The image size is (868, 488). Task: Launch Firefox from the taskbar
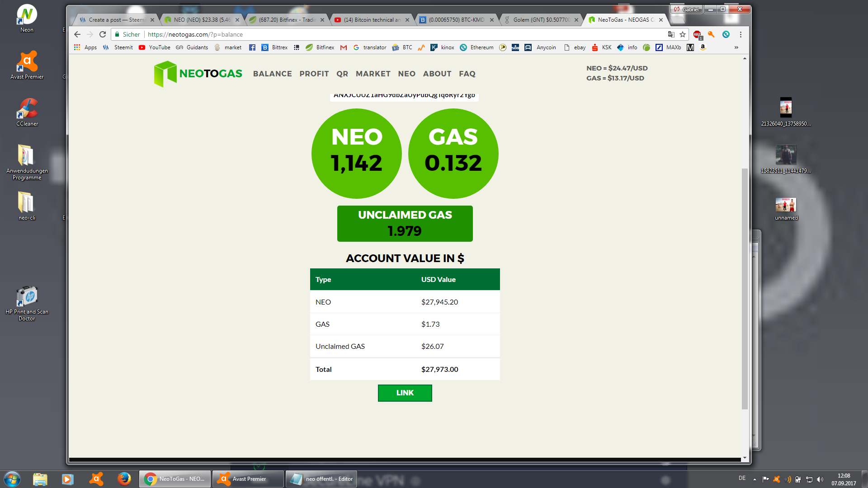pos(124,479)
